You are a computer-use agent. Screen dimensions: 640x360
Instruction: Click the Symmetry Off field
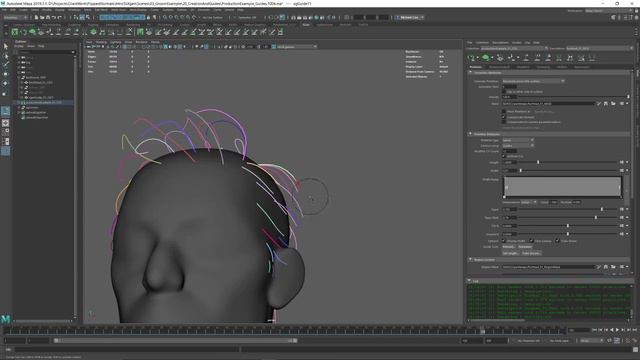pos(247,18)
